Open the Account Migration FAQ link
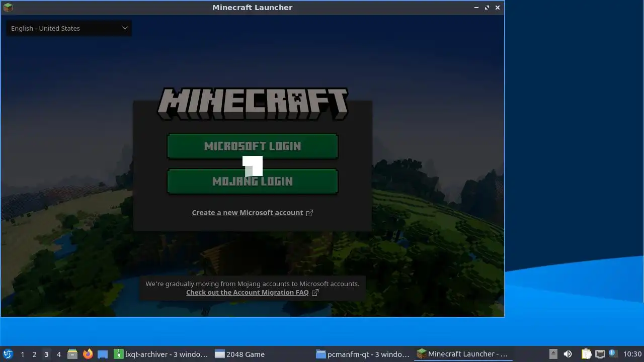This screenshot has height=362, width=644. (247, 292)
